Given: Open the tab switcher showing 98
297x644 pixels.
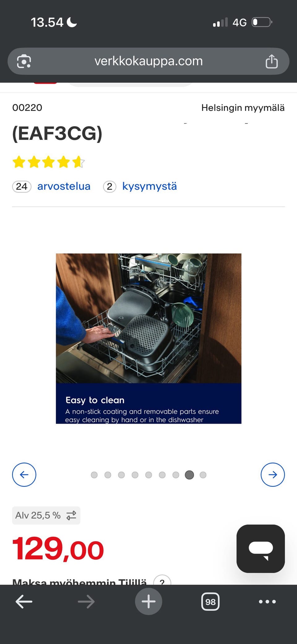Looking at the screenshot, I should tap(210, 602).
